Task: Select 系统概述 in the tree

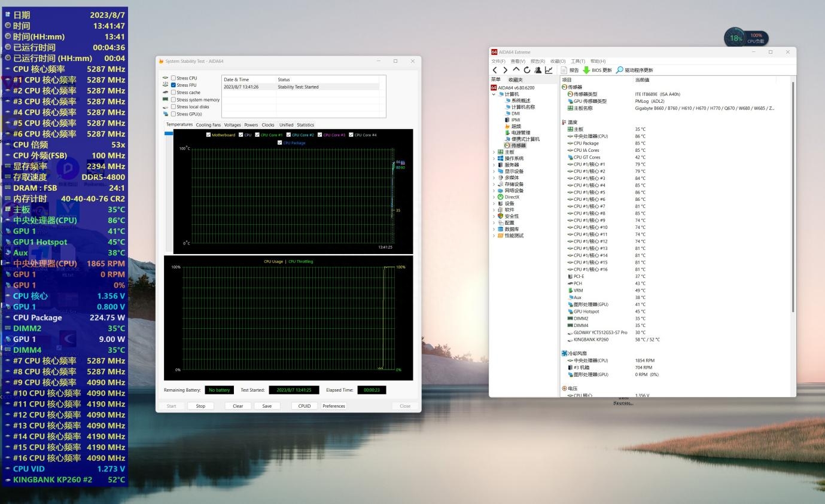Action: pos(520,100)
